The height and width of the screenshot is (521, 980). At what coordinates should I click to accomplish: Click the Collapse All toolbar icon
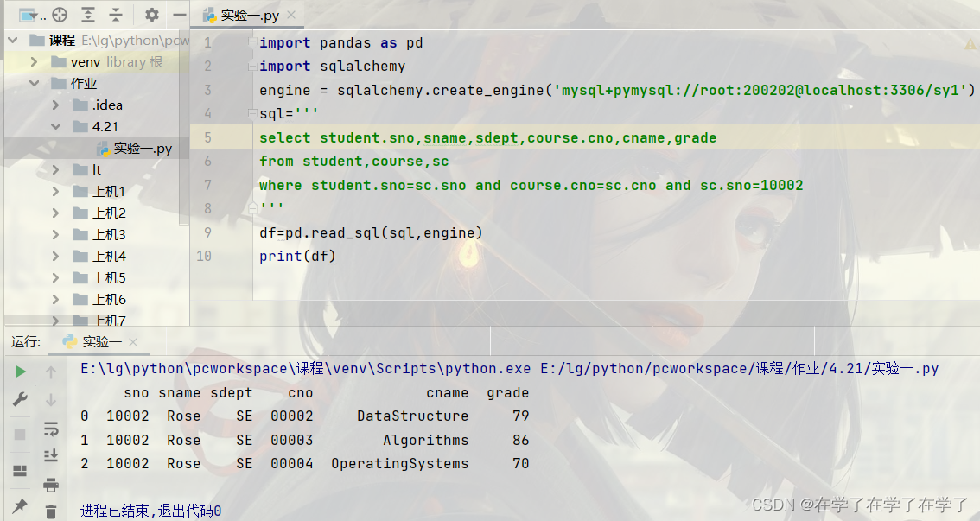pyautogui.click(x=116, y=15)
